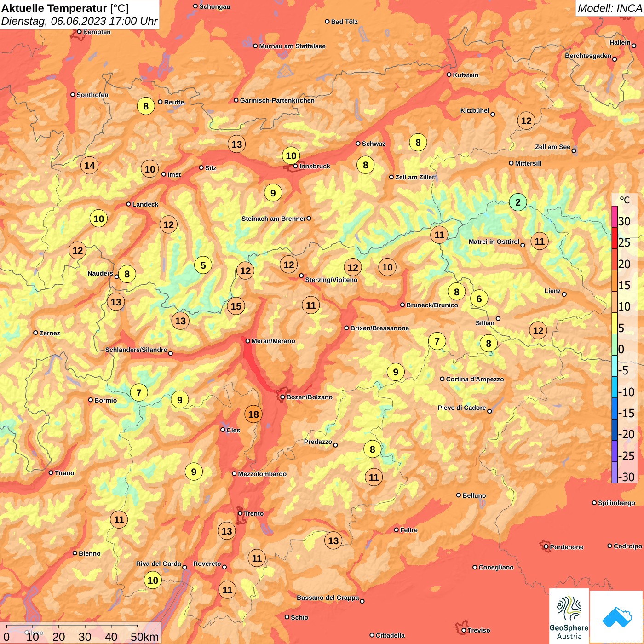This screenshot has width=644, height=644.
Task: Click the Bruneck/Brunico label
Action: point(432,305)
